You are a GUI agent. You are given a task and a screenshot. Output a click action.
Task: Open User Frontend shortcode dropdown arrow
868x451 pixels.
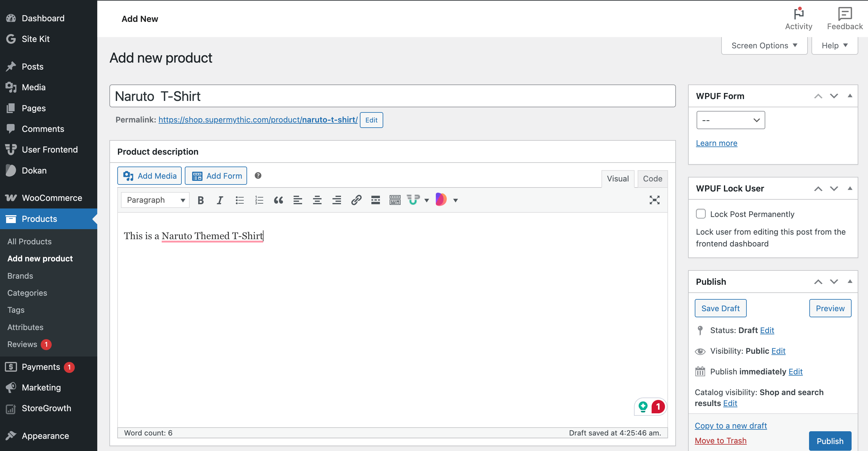tap(427, 200)
